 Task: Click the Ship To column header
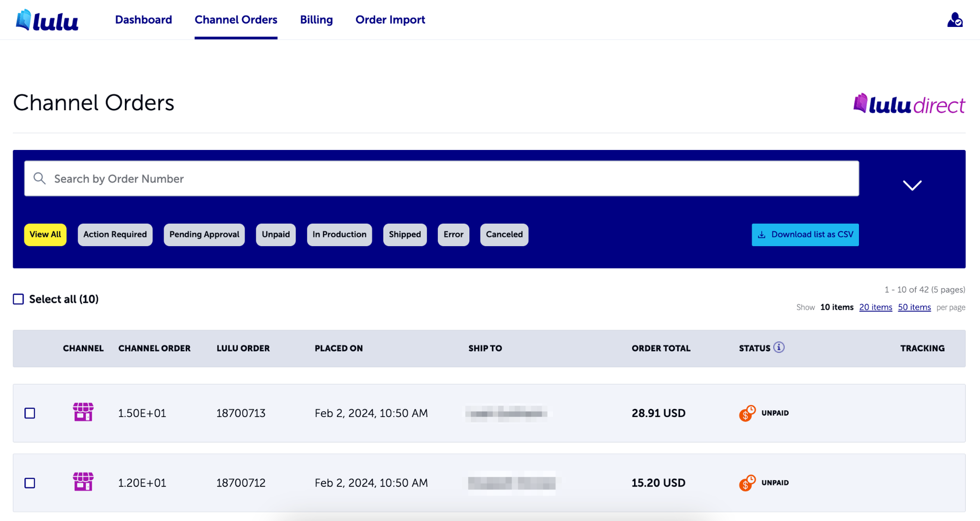click(x=485, y=348)
